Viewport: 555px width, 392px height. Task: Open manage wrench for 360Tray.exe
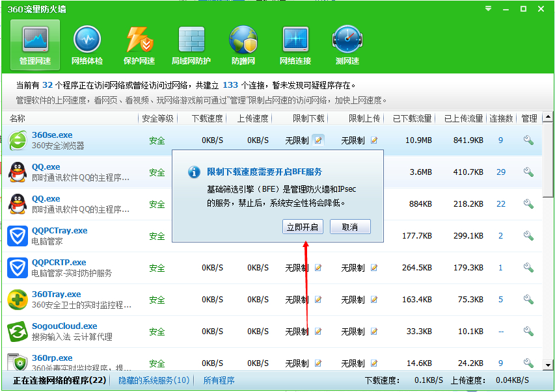click(528, 300)
